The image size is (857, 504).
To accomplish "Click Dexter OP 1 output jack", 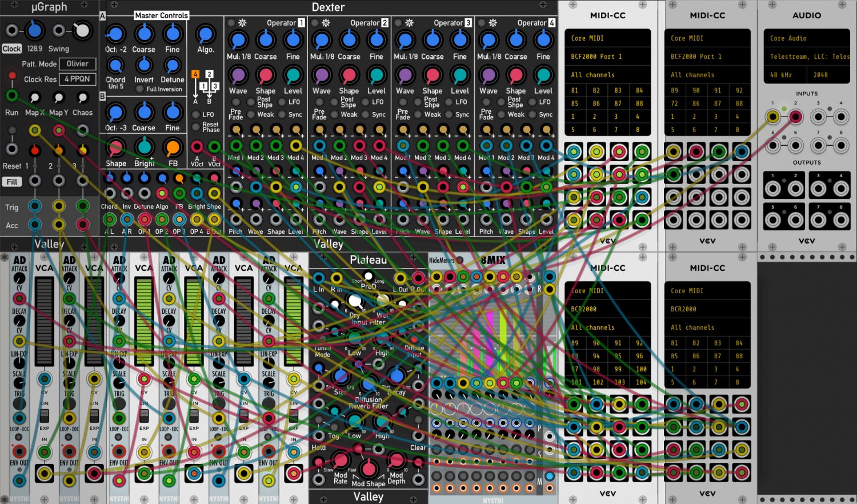I will [145, 219].
